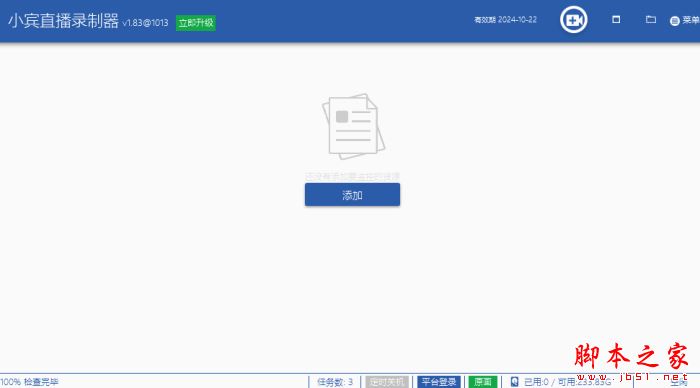Click the version v1.83@1013 text
This screenshot has width=700, height=388.
point(146,23)
